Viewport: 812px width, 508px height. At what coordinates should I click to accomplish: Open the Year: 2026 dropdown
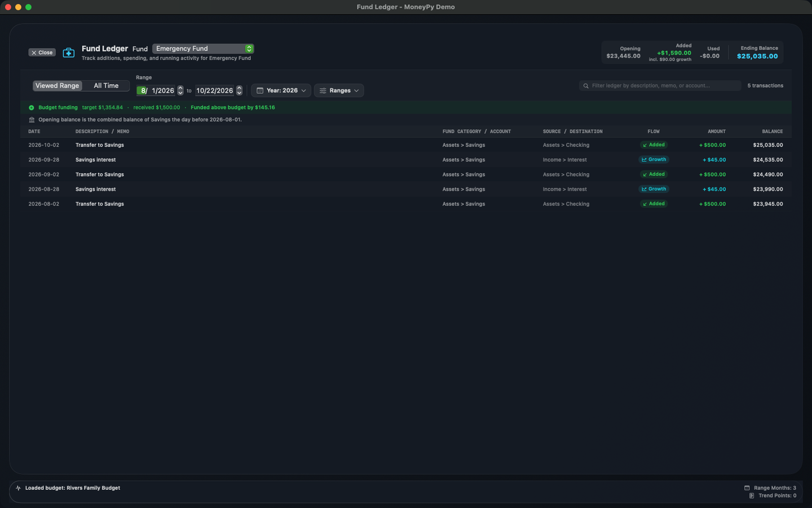click(x=281, y=90)
